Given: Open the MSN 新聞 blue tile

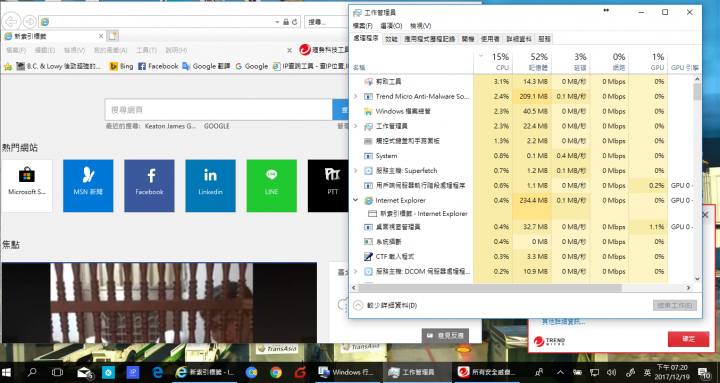Looking at the screenshot, I should (x=88, y=186).
